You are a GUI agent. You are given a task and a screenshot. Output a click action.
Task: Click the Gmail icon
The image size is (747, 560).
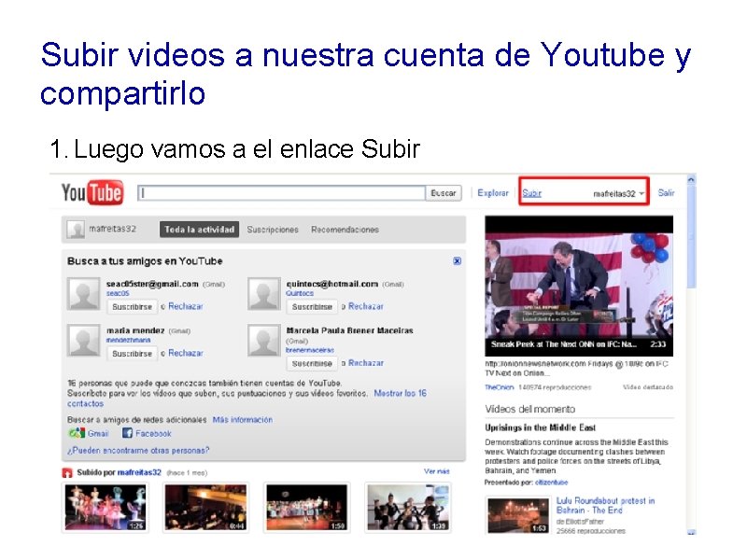[77, 433]
